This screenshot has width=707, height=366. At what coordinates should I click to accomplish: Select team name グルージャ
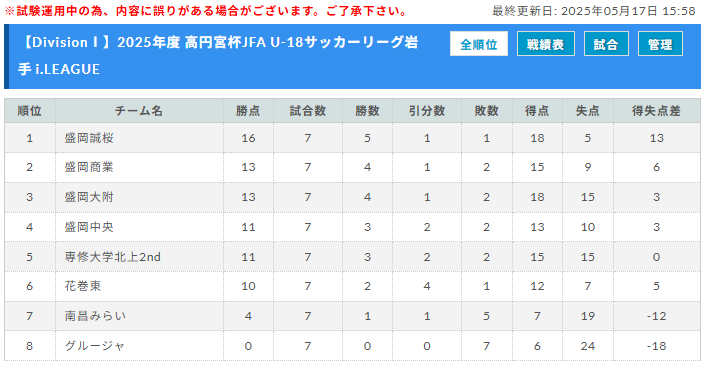(94, 346)
